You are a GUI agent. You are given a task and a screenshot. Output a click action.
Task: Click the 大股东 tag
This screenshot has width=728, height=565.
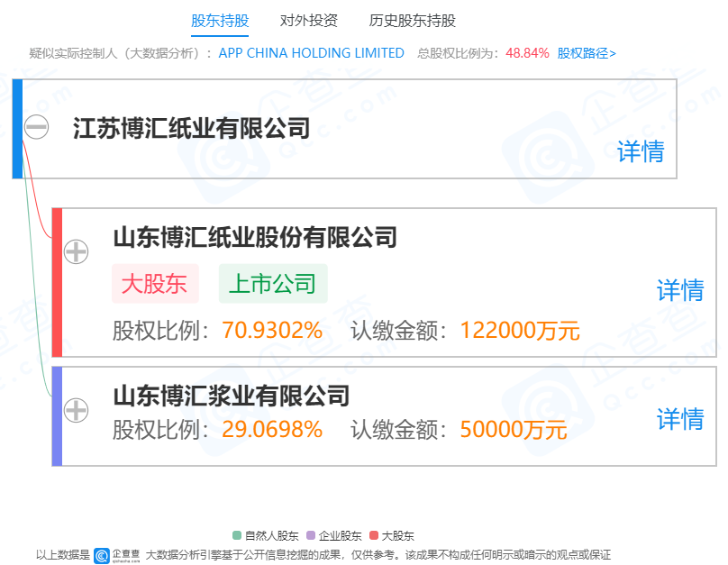[x=155, y=284]
